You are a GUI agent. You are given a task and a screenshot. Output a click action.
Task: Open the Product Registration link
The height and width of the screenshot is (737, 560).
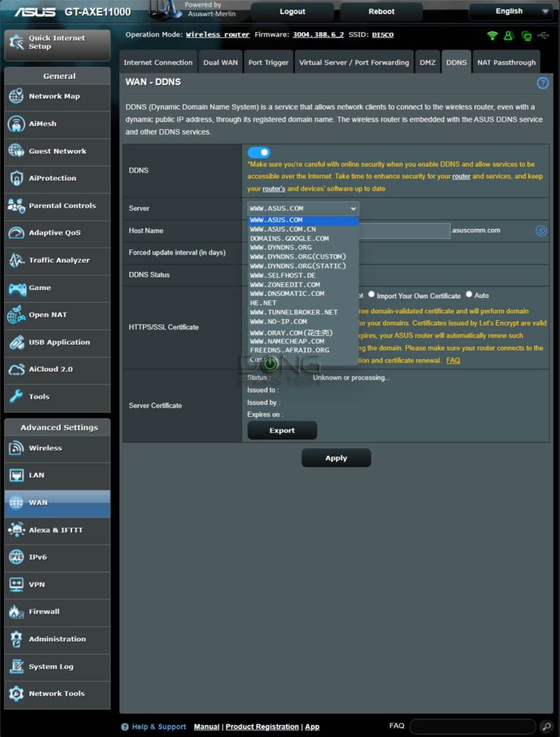coord(262,727)
